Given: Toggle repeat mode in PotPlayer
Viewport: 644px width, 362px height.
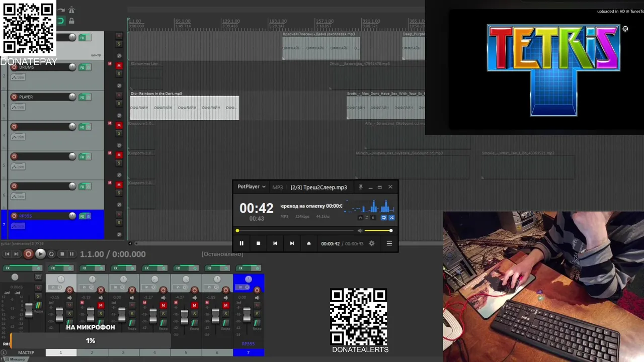Looking at the screenshot, I should pos(367,218).
